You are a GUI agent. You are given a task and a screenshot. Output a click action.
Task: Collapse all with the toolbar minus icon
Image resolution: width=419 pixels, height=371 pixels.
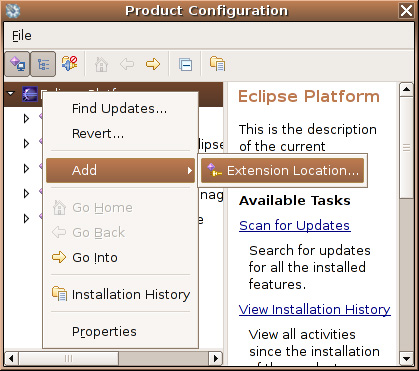coord(185,64)
